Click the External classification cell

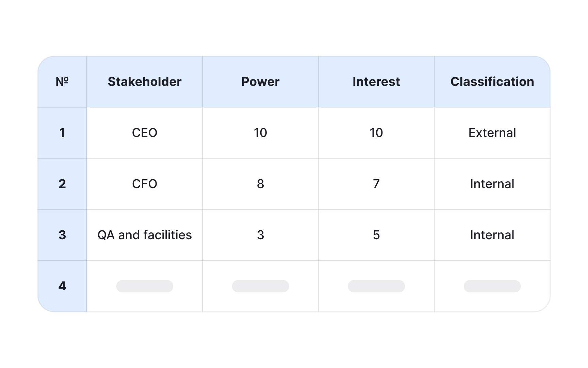492,133
